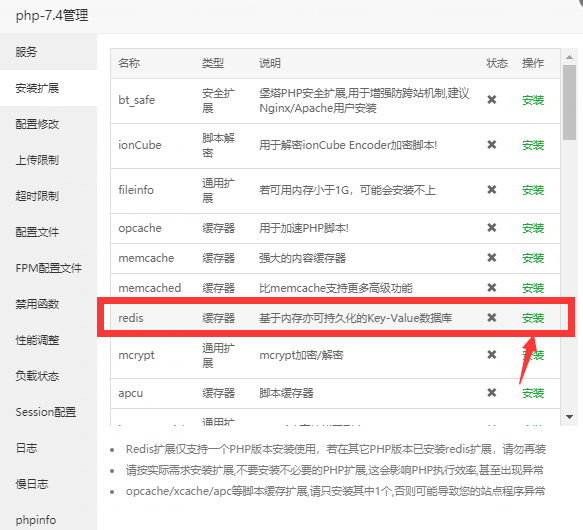Click the X status icon for memcache
Viewport: 583px width, 530px height.
click(x=492, y=257)
